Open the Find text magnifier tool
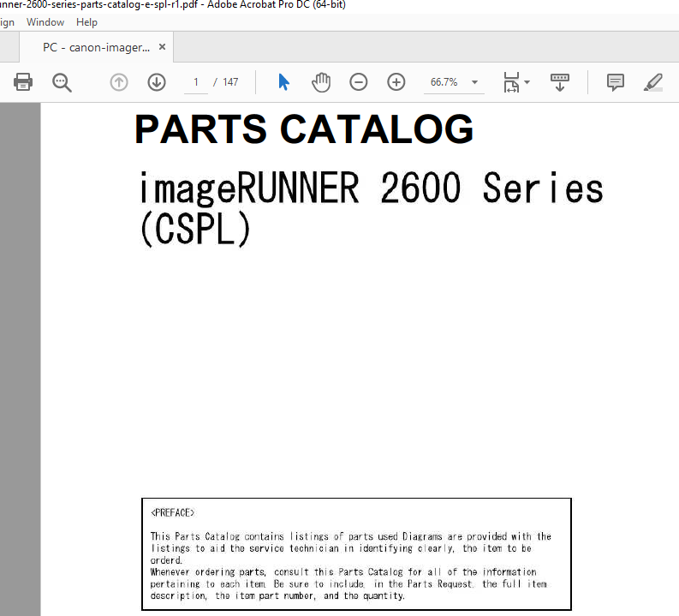The image size is (679, 616). [62, 82]
